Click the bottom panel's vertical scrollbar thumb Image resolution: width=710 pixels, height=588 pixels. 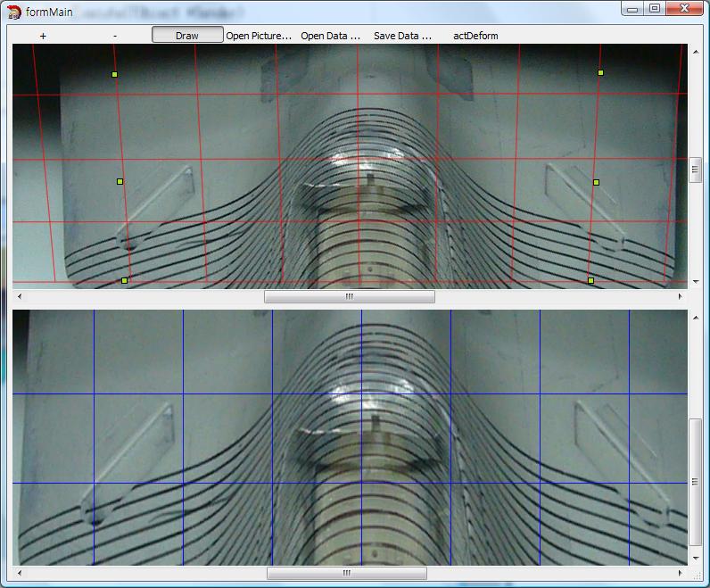tap(696, 482)
